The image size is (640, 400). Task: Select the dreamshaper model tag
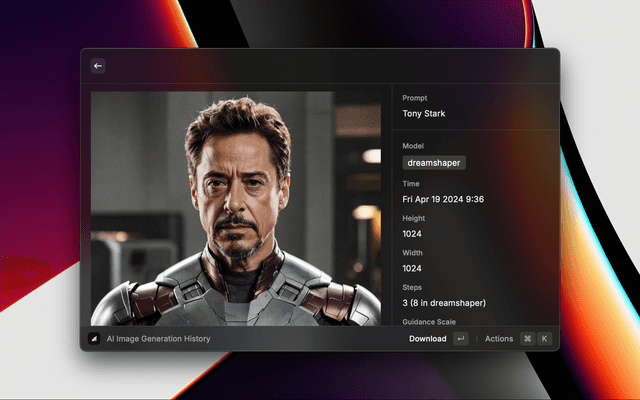[x=434, y=162]
